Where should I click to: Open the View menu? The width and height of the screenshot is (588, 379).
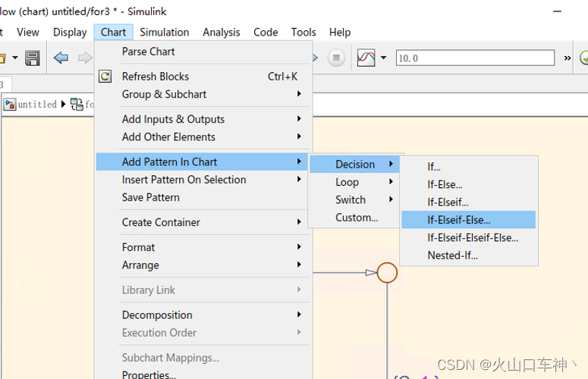(x=28, y=32)
